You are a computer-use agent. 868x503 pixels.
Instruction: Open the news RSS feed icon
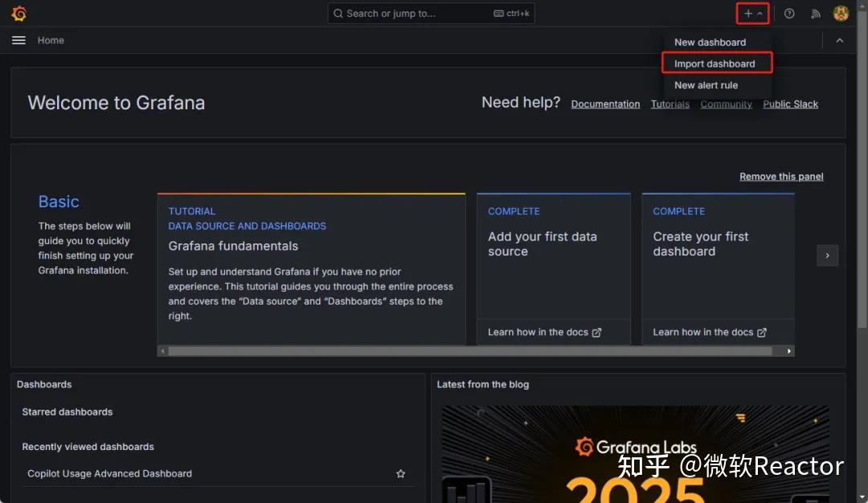pyautogui.click(x=815, y=14)
